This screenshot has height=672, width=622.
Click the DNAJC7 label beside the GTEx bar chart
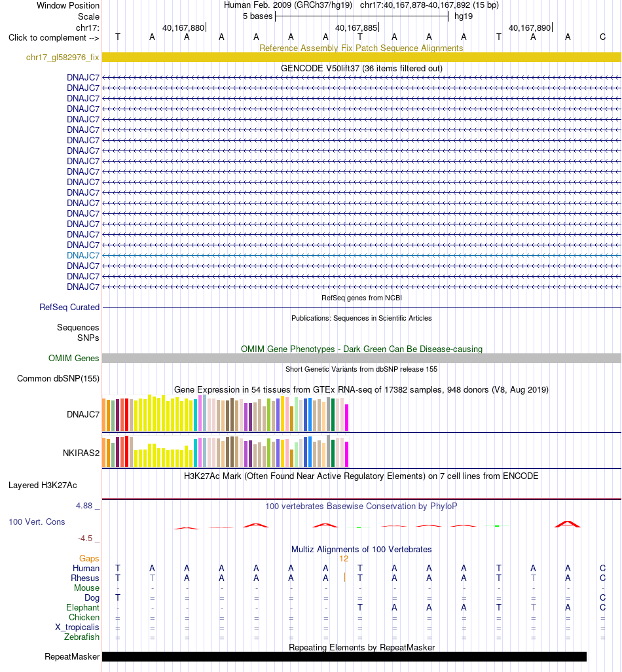82,414
